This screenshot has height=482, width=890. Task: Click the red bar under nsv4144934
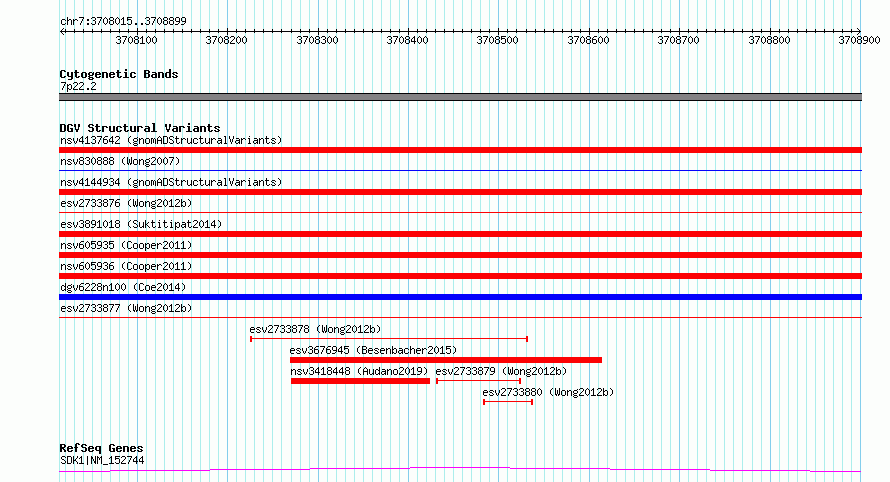pos(460,192)
